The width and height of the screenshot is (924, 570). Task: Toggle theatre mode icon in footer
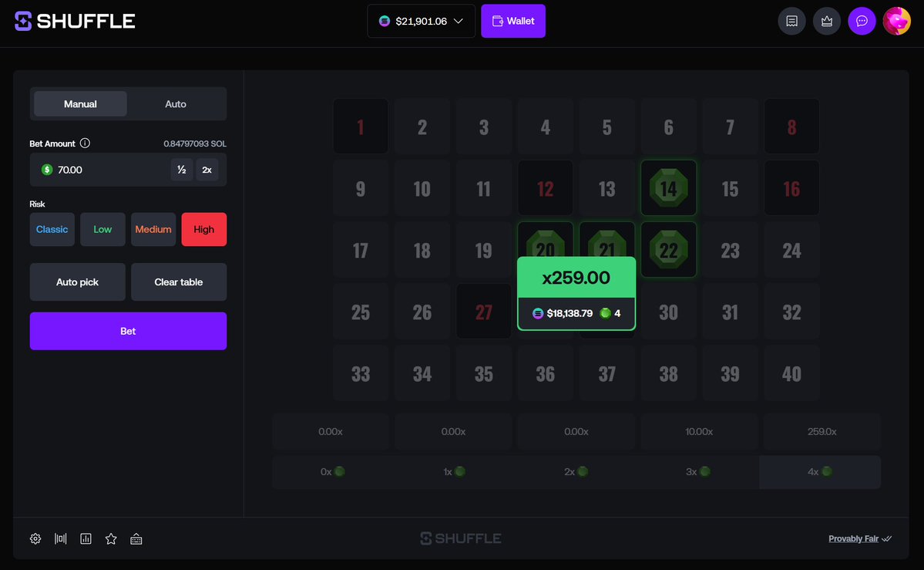coord(61,538)
